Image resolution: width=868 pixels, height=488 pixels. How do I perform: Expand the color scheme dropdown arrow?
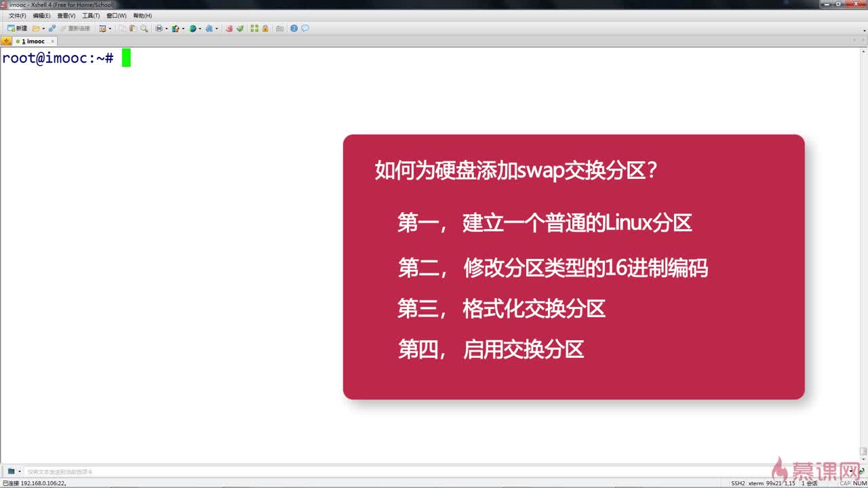183,28
